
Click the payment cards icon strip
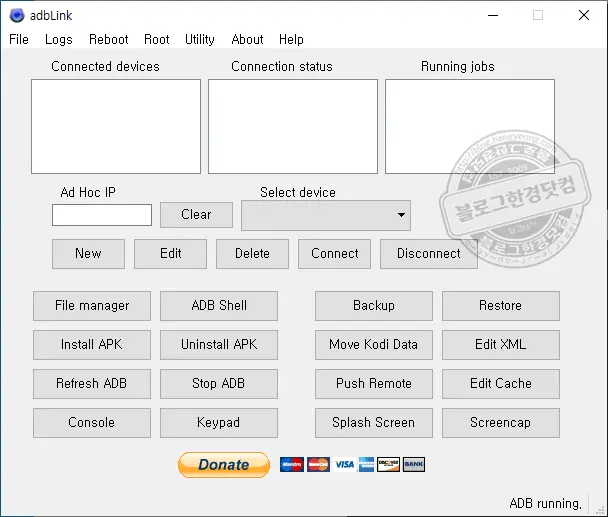[352, 464]
